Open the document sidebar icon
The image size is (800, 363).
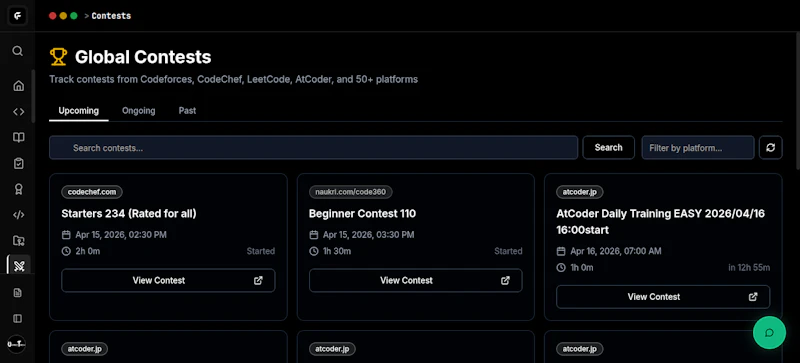point(17,293)
